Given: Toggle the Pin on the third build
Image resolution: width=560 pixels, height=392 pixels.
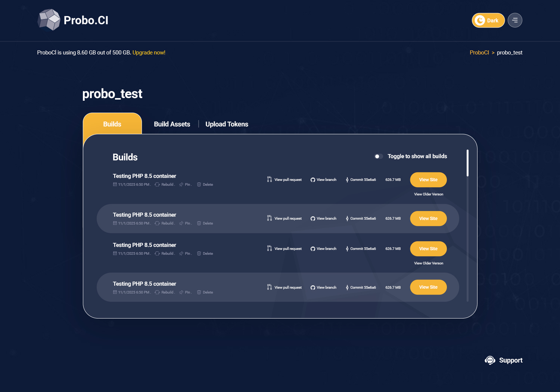Looking at the screenshot, I should pos(181,253).
